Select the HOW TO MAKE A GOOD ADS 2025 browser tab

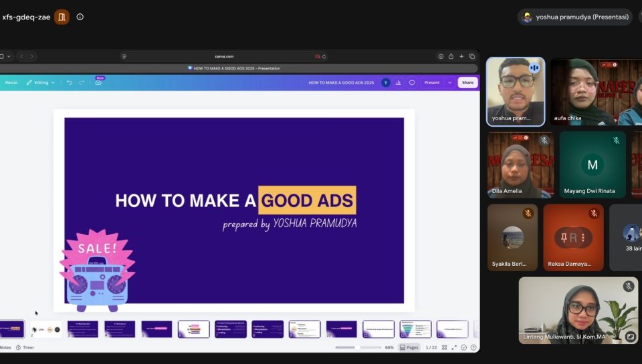click(x=234, y=68)
